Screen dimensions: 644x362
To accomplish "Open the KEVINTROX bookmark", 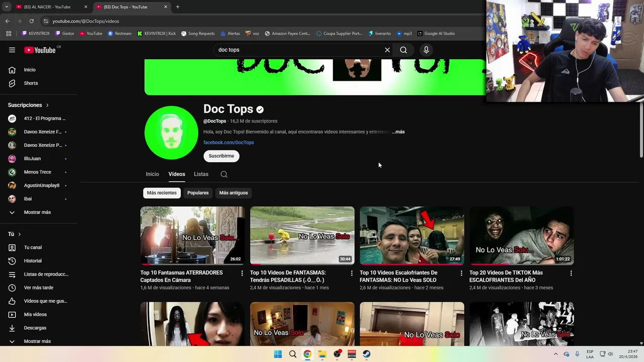I will [36, 34].
